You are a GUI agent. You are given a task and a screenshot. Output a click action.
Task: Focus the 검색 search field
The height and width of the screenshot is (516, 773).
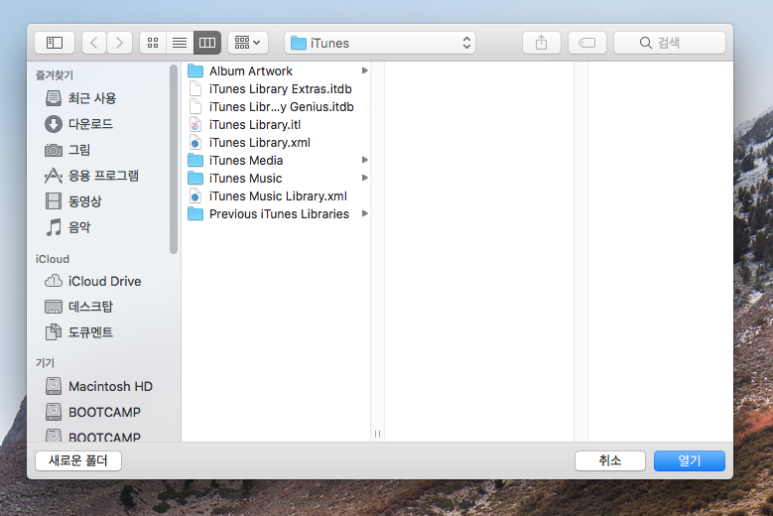point(669,43)
